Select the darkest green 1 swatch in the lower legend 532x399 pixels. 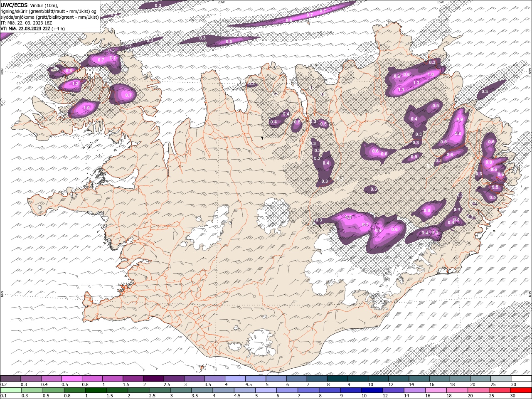pyautogui.click(x=96, y=390)
